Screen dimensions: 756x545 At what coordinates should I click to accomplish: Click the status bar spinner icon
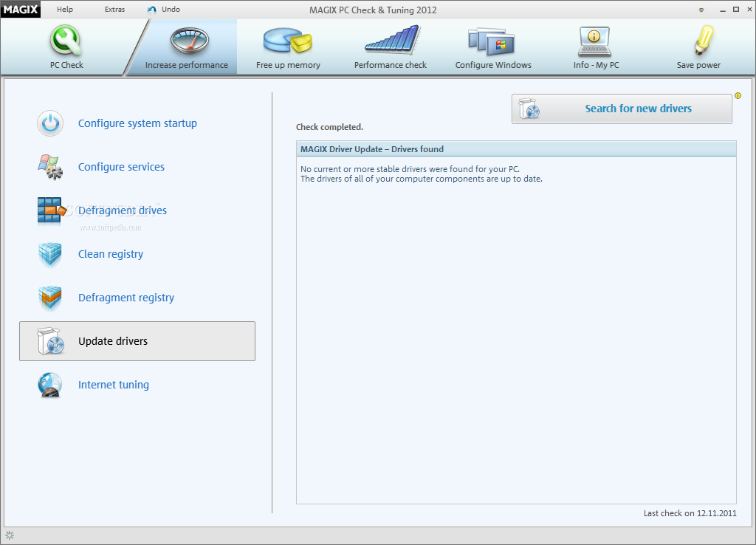[x=10, y=535]
